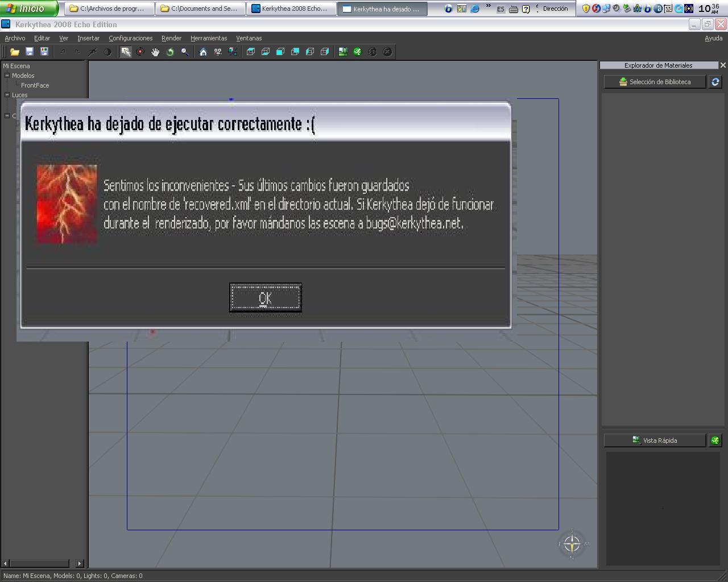728x582 pixels.
Task: Click the last cube view icon
Action: click(x=325, y=52)
